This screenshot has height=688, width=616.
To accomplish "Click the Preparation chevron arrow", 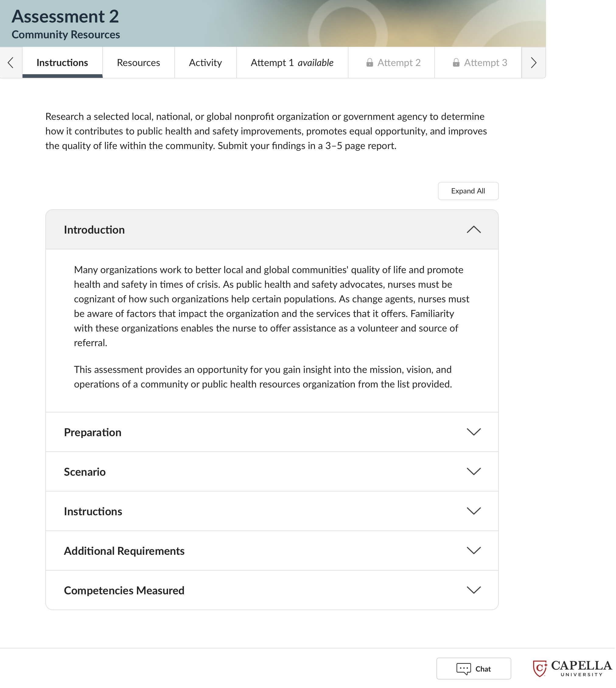I will (x=474, y=432).
